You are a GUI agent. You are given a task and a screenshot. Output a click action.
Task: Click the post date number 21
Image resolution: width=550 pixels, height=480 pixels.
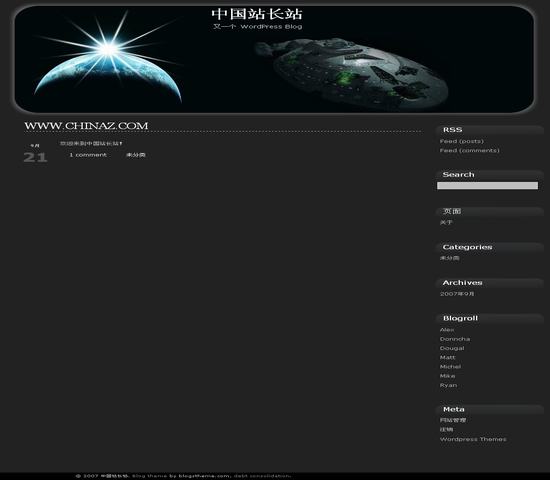click(x=35, y=157)
